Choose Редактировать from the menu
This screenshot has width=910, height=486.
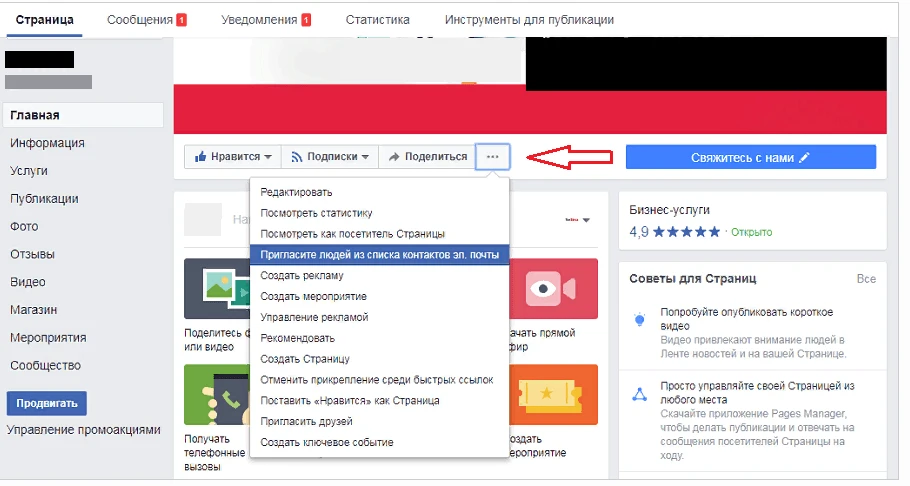(380, 192)
